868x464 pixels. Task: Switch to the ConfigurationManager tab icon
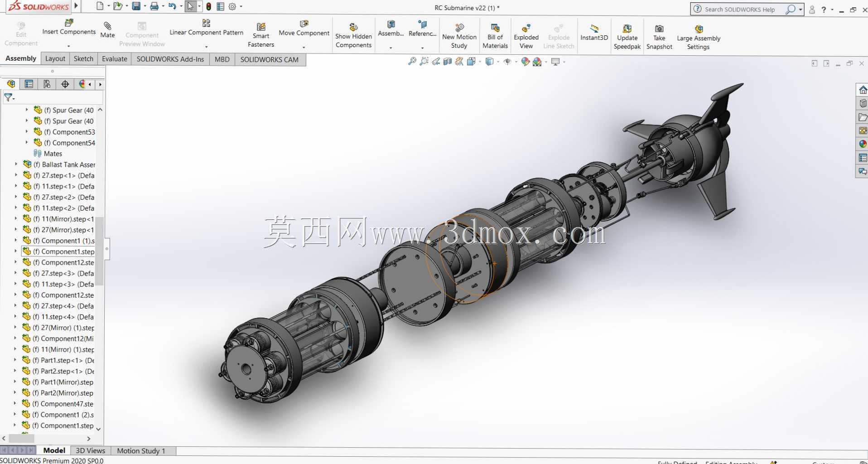(x=47, y=84)
